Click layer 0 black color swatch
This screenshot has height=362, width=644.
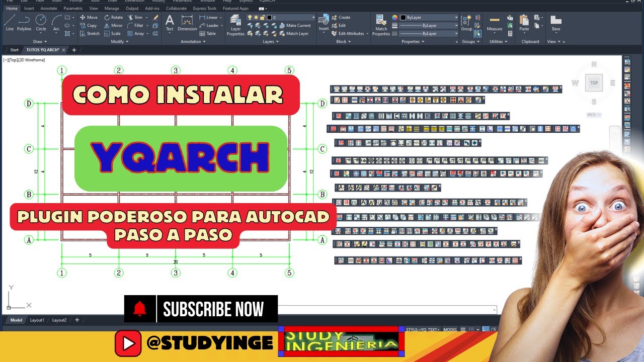269,18
